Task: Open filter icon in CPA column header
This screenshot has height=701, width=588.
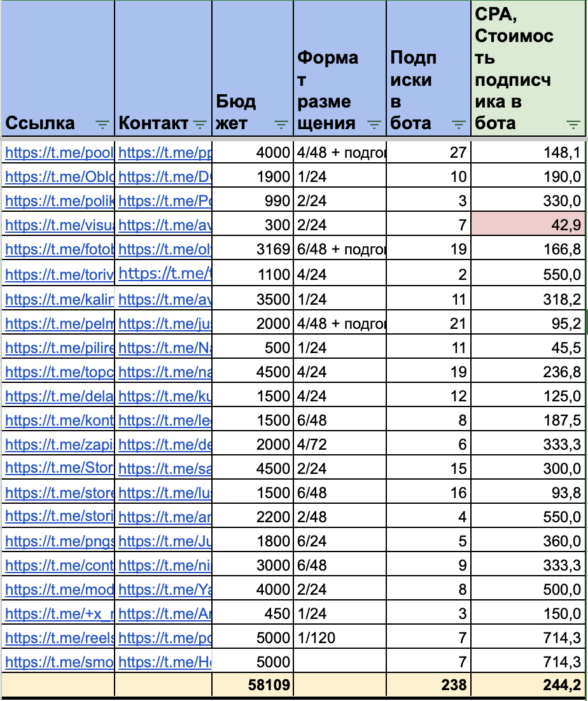Action: [573, 124]
